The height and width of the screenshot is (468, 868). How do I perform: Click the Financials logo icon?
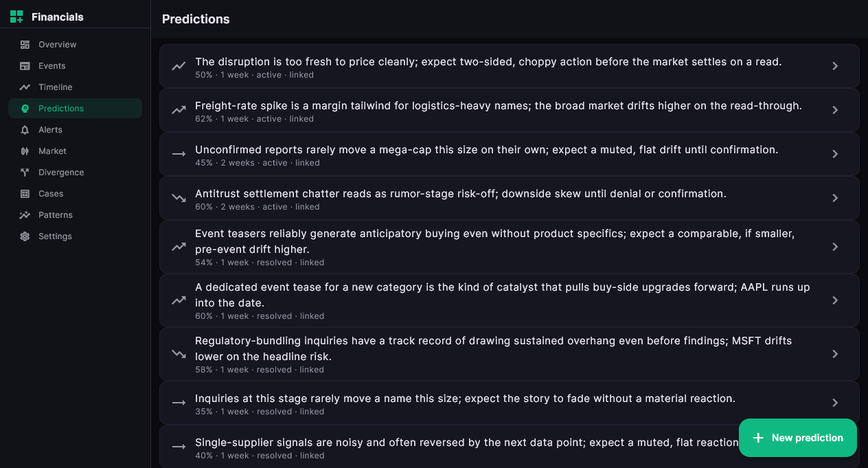[16, 16]
